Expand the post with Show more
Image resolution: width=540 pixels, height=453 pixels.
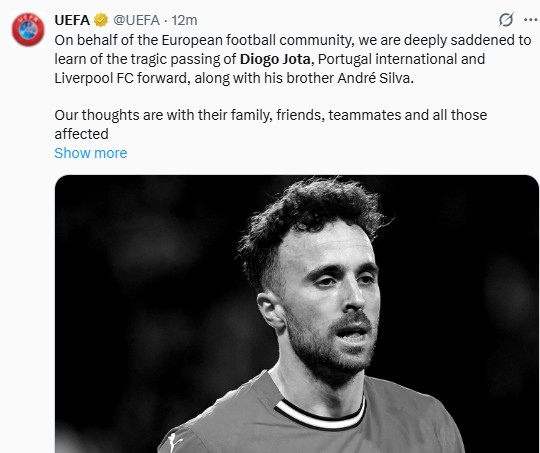pyautogui.click(x=91, y=153)
